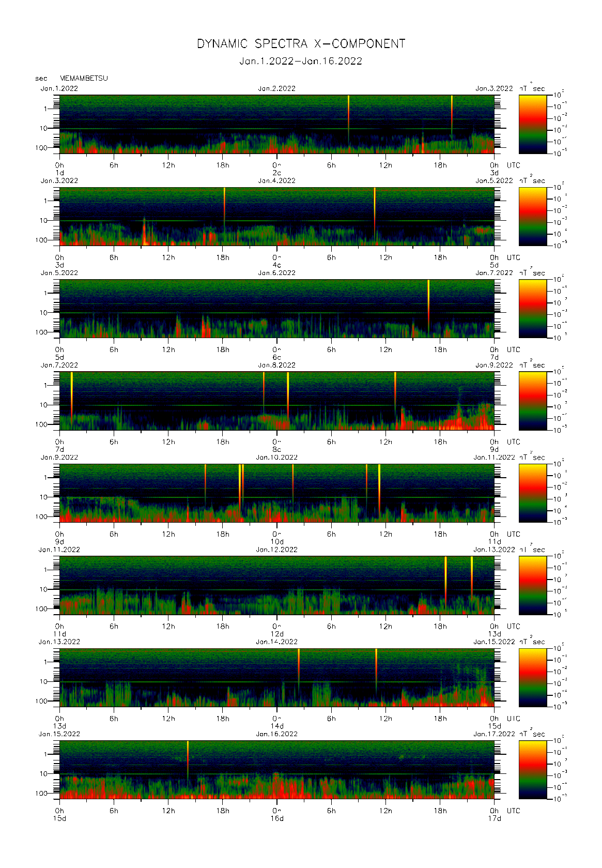
Task: Click the '6d' day label
Action: [277, 357]
